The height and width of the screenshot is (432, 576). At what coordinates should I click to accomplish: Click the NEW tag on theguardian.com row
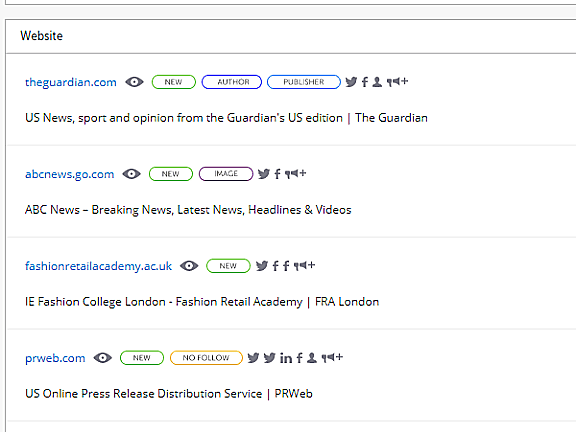pos(174,82)
